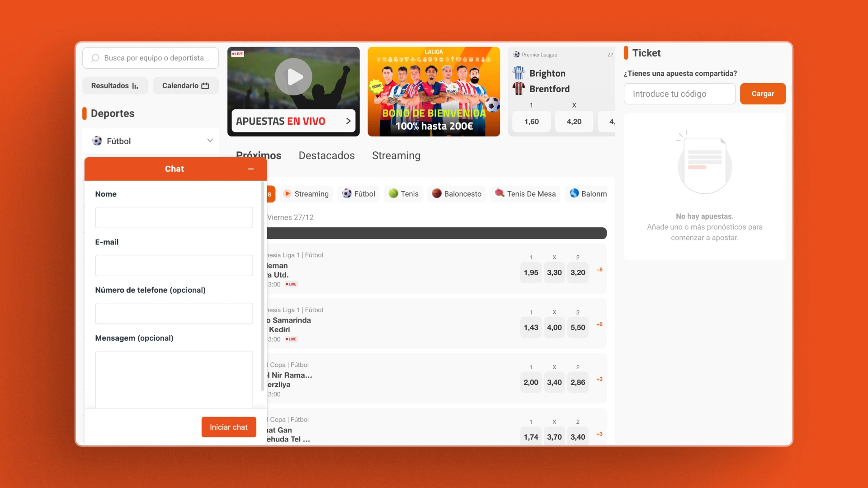Focus the E-mail input field
The width and height of the screenshot is (868, 488).
click(174, 265)
